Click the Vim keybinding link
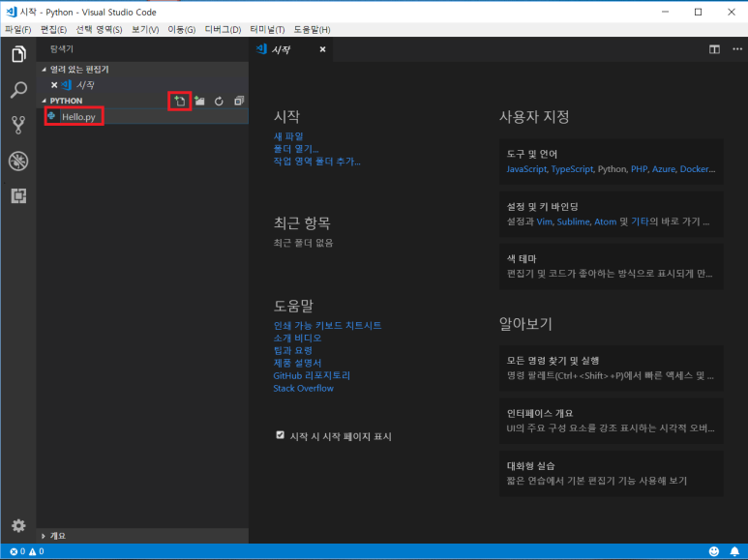This screenshot has height=560, width=748. coord(544,221)
